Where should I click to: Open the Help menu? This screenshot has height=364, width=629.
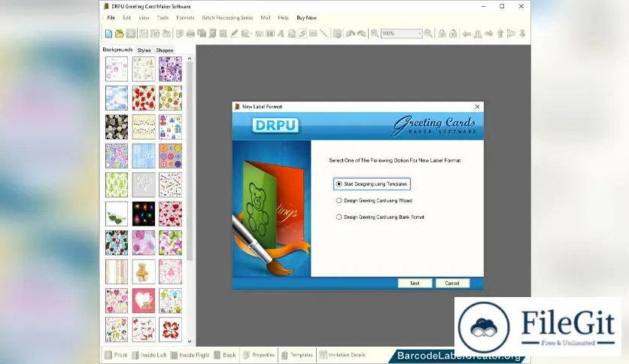[283, 17]
